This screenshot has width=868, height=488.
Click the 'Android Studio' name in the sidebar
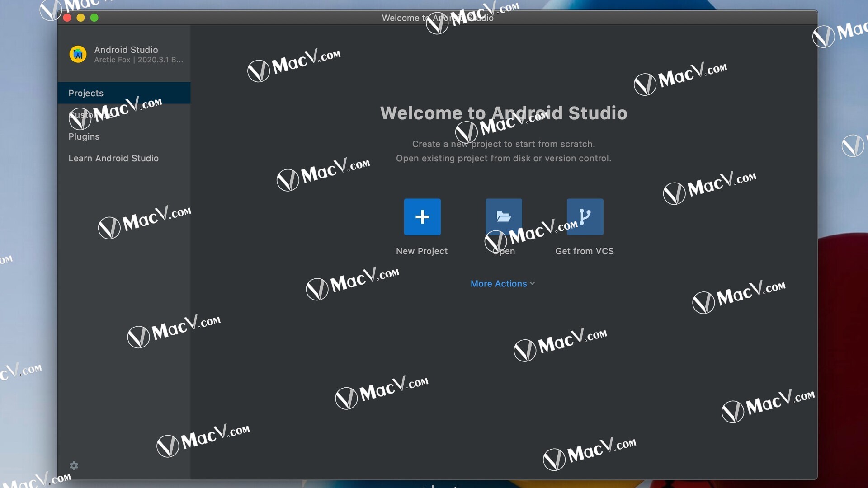click(x=126, y=50)
